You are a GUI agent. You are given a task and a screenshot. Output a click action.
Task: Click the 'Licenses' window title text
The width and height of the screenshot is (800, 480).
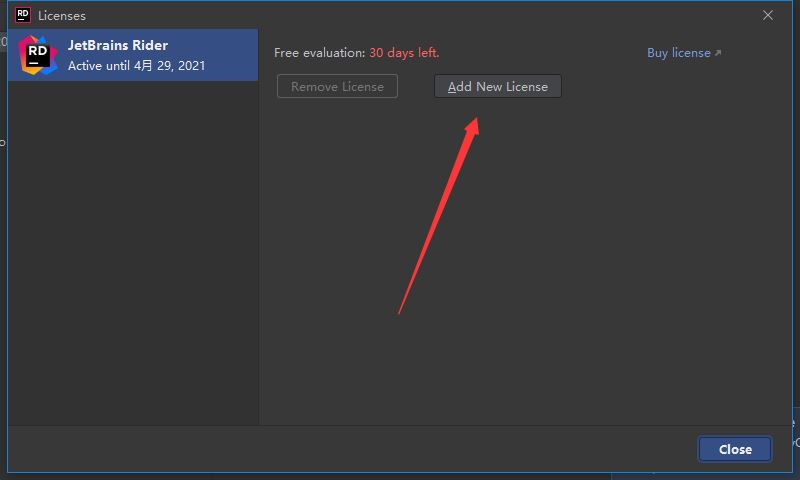(62, 16)
